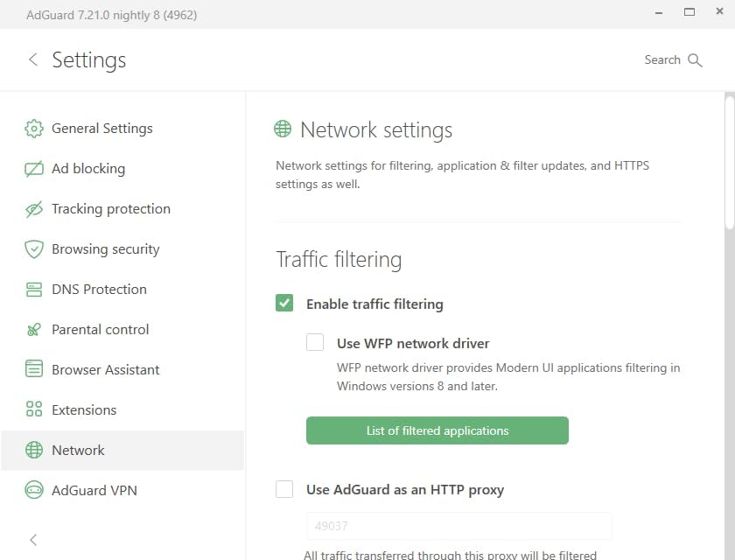The width and height of the screenshot is (735, 560).
Task: Click the search magnifier icon
Action: pos(695,60)
